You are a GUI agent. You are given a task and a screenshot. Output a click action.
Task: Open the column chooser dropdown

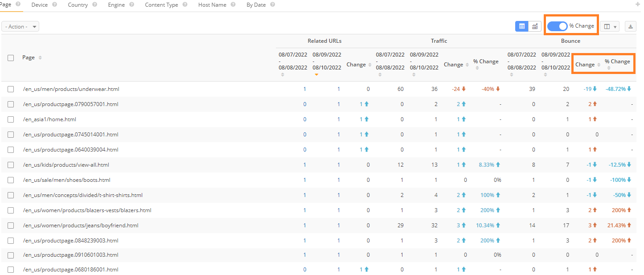(610, 26)
